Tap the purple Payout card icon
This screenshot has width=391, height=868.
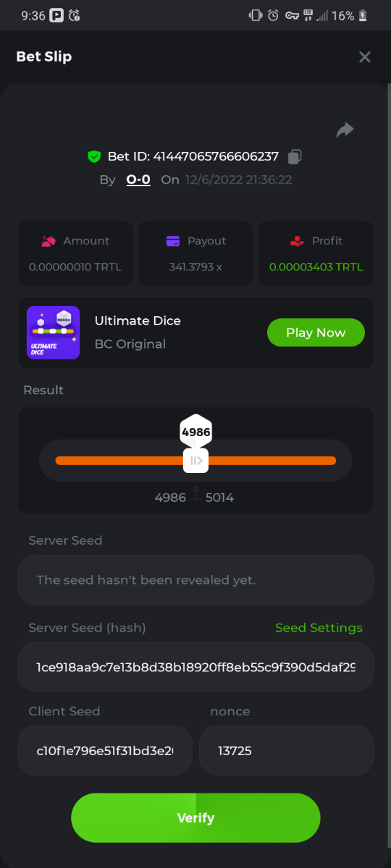tap(172, 241)
